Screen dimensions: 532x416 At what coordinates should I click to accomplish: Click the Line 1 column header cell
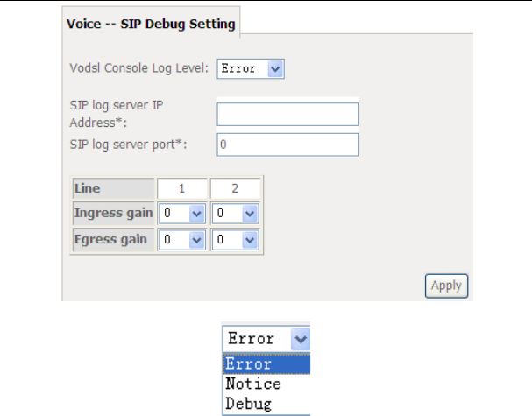[182, 188]
